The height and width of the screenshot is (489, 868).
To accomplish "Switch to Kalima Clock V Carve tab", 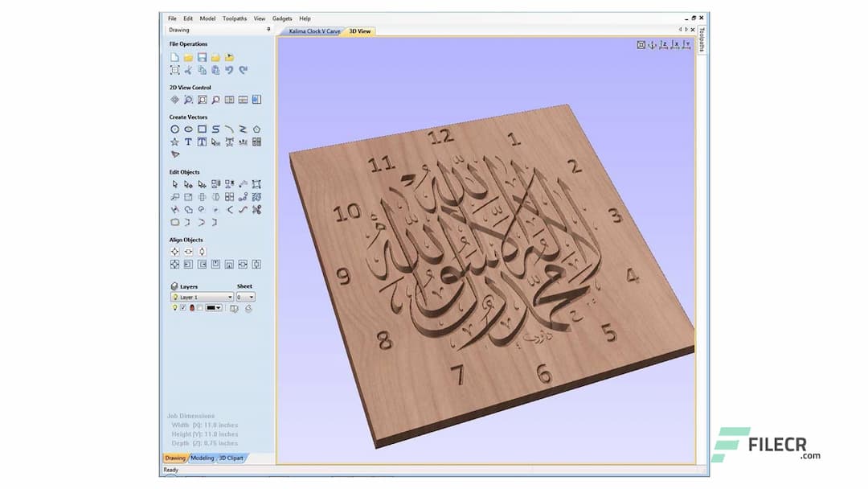I will click(x=314, y=31).
